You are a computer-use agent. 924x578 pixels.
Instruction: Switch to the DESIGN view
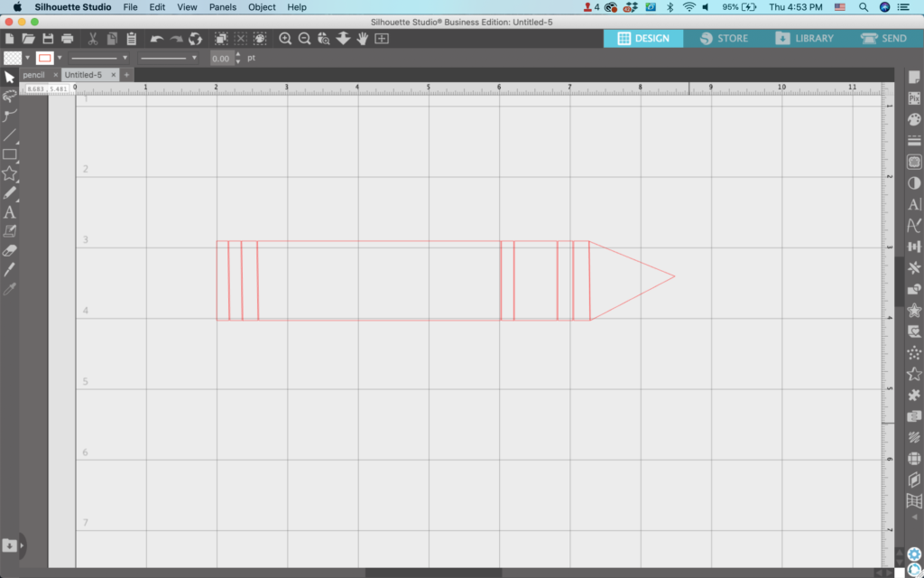tap(643, 38)
